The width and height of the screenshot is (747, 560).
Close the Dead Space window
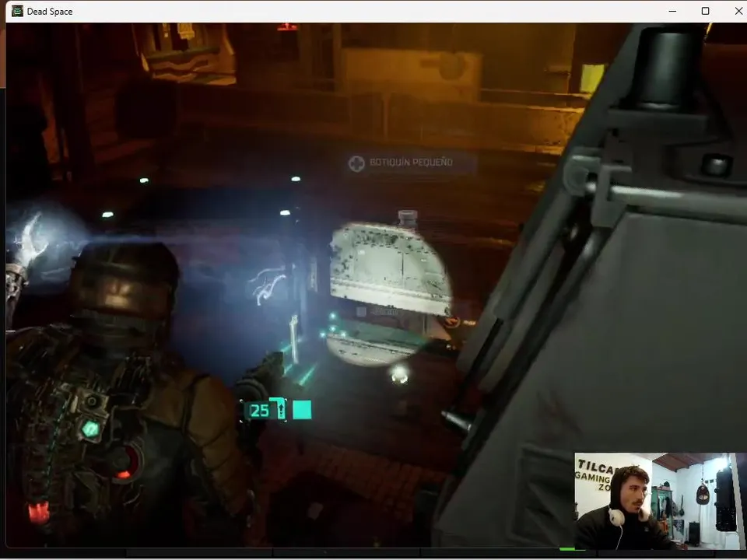pos(738,11)
